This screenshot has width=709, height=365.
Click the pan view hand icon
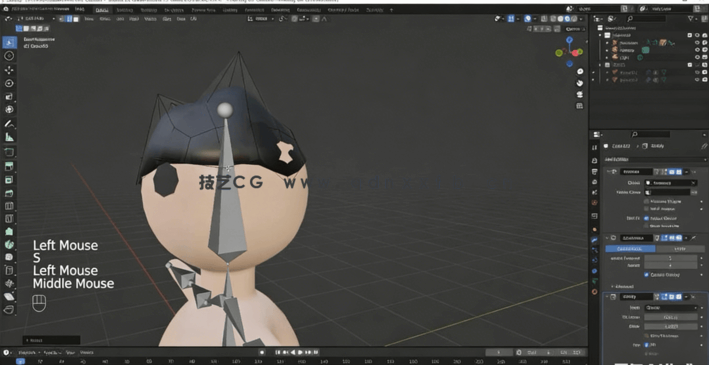click(x=580, y=83)
